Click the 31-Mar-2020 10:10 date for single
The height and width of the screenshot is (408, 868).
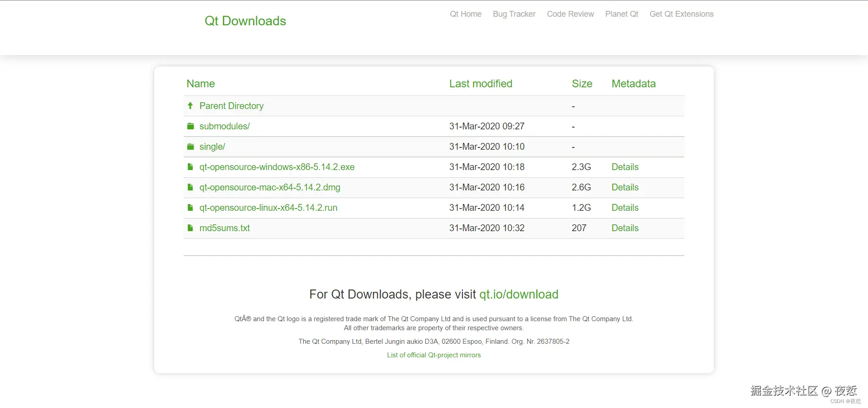(x=487, y=147)
